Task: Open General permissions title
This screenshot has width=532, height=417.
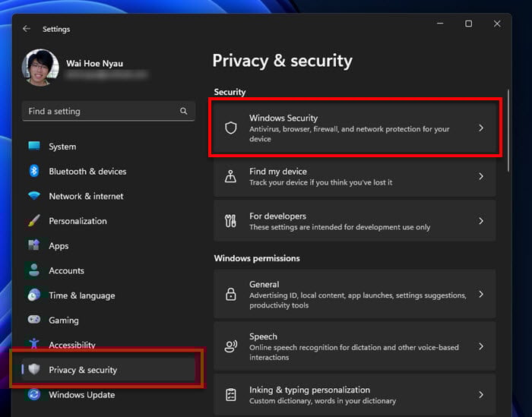Action: (264, 284)
